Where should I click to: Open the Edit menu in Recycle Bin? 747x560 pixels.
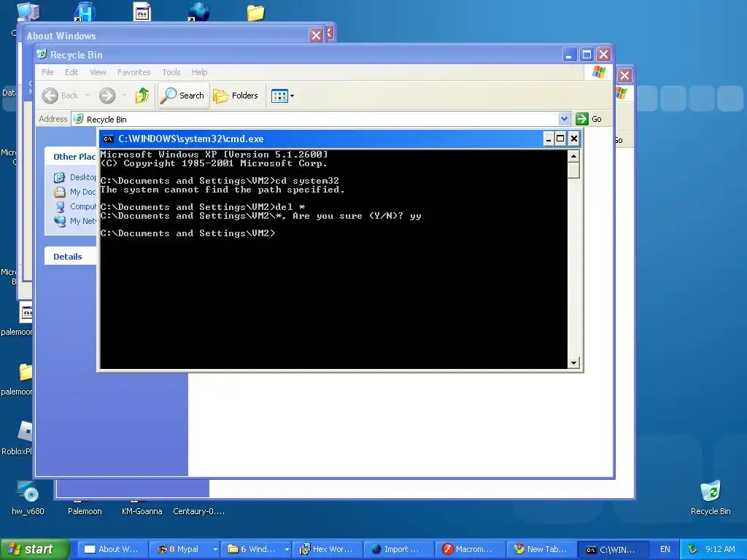coord(71,72)
